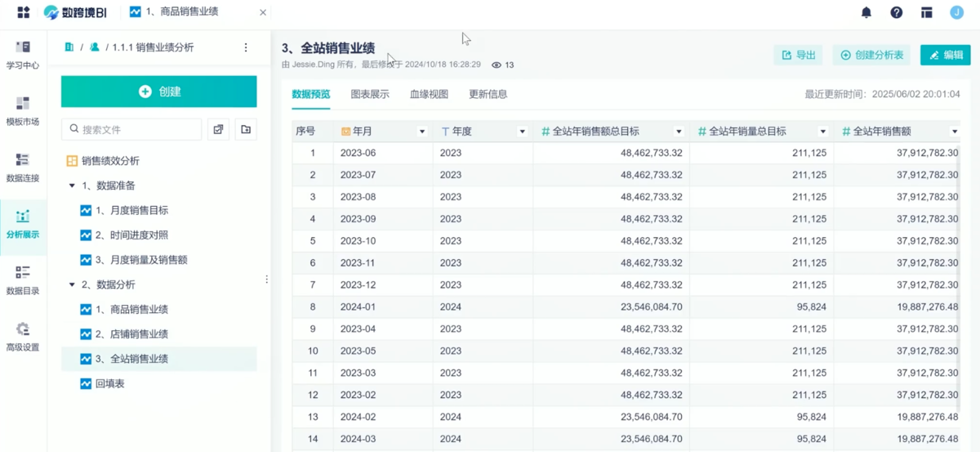Go to 模板市场 in the sidebar
The image size is (980, 452).
23,110
